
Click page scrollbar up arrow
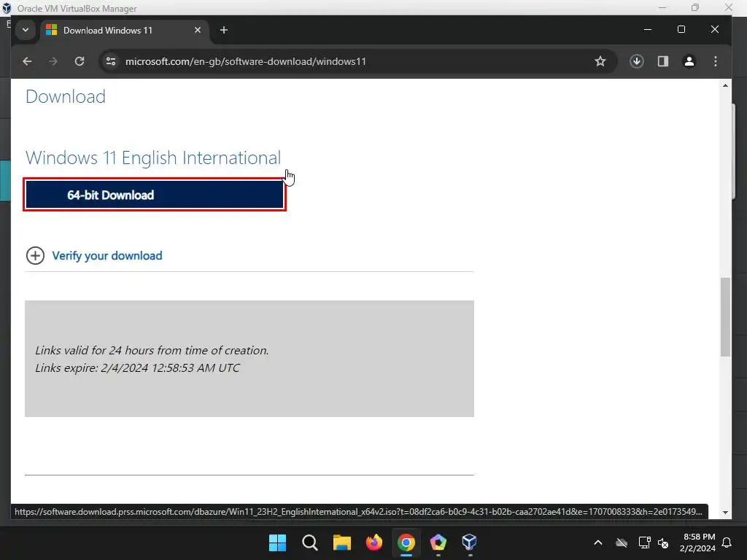tap(725, 86)
